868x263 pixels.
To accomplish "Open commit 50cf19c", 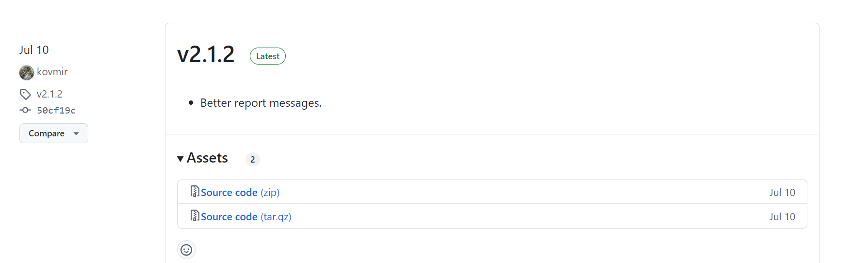I will (x=56, y=111).
